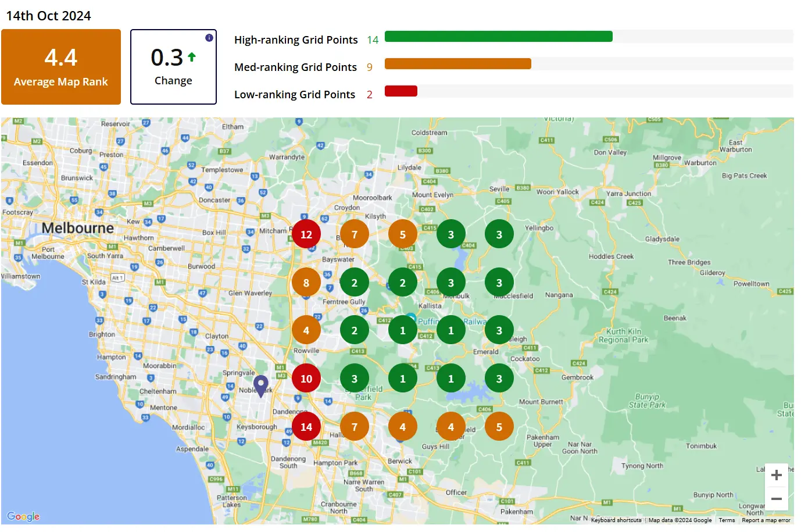801x532 pixels.
Task: Click green 3 marker above Macclesfield
Action: (x=499, y=283)
